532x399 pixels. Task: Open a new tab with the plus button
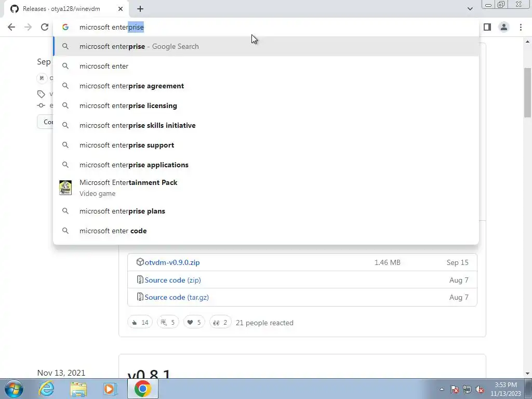pyautogui.click(x=140, y=9)
